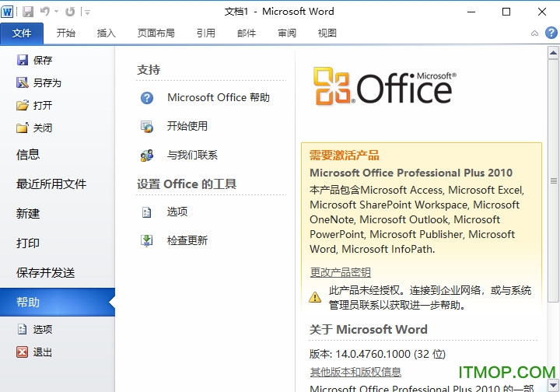Click the 更改产品密钥 link
The width and height of the screenshot is (560, 392).
(x=341, y=272)
